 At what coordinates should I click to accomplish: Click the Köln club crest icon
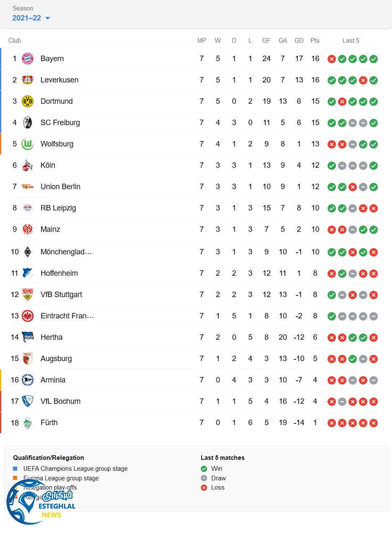click(28, 165)
